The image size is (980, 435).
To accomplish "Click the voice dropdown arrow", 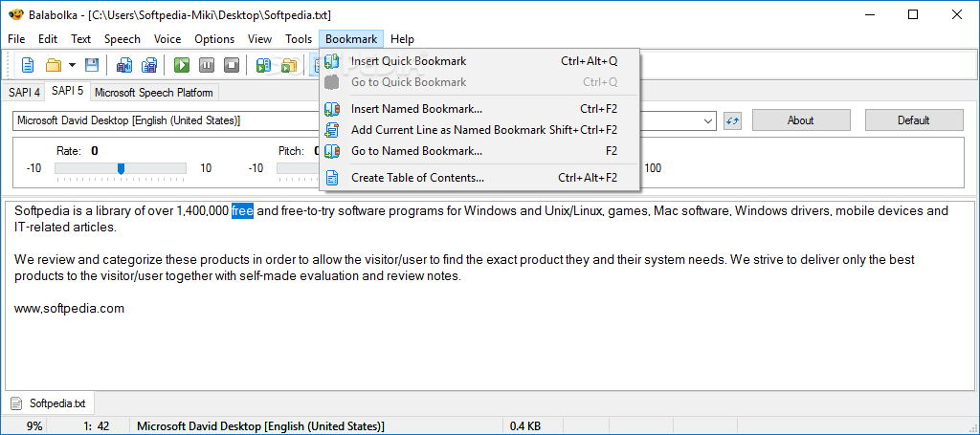I will pyautogui.click(x=708, y=120).
